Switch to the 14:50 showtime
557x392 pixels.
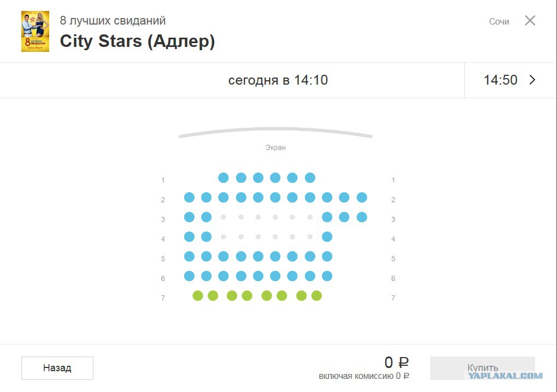500,80
